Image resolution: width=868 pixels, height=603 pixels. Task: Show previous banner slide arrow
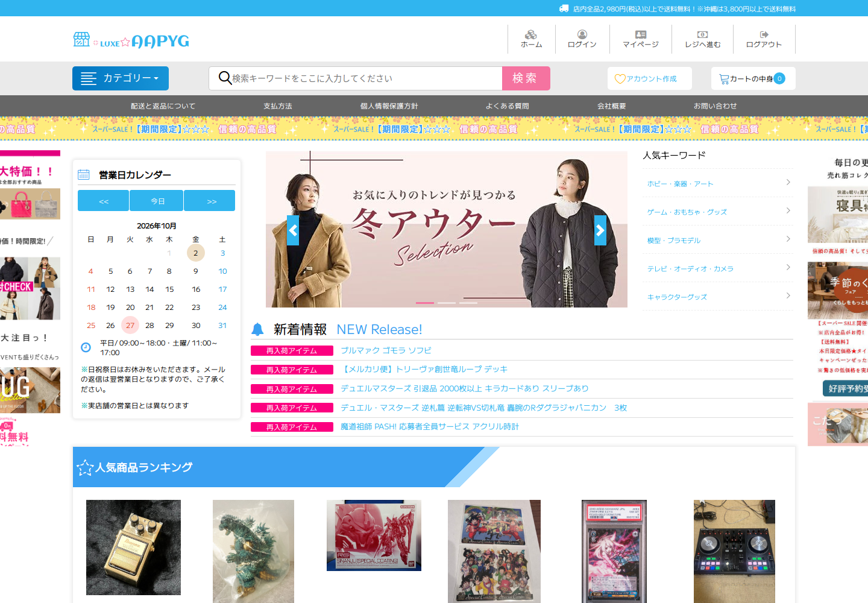coord(293,230)
